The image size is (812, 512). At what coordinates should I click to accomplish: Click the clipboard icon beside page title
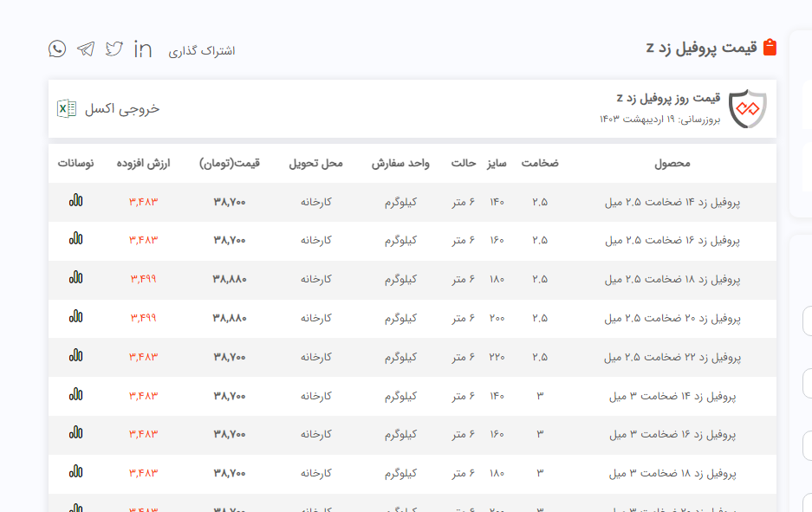click(x=769, y=48)
